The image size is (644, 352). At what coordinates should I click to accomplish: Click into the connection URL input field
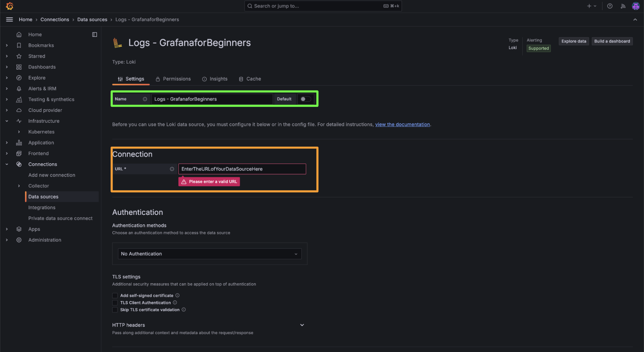point(242,169)
